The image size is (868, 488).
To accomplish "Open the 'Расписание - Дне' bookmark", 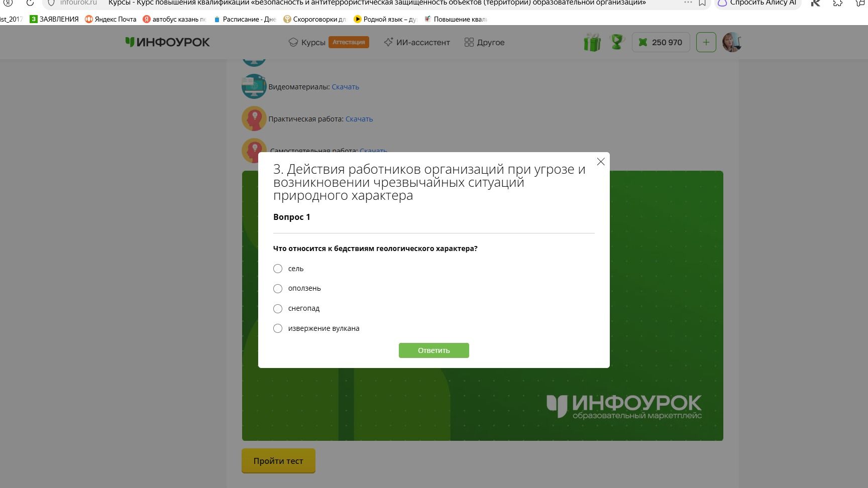I will pos(245,19).
